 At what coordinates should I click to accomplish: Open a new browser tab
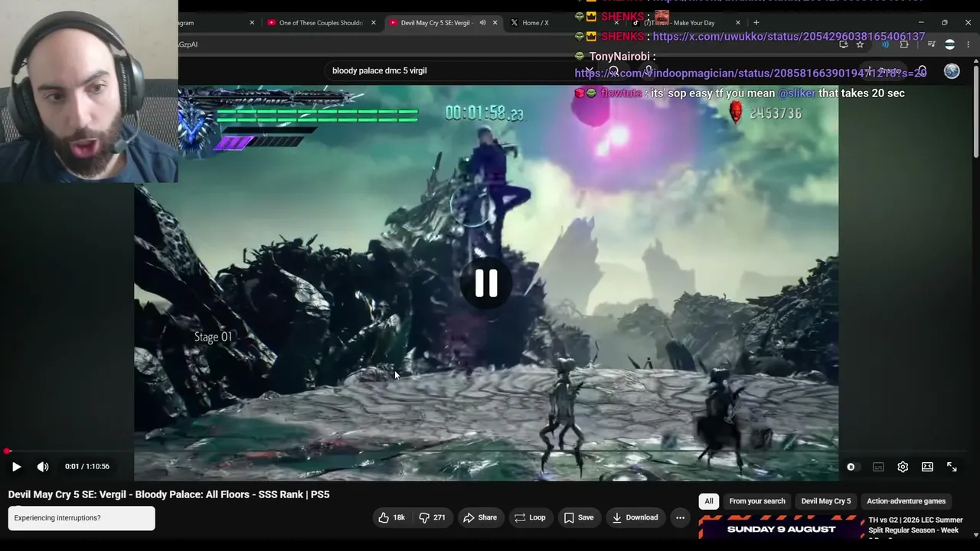click(x=756, y=23)
